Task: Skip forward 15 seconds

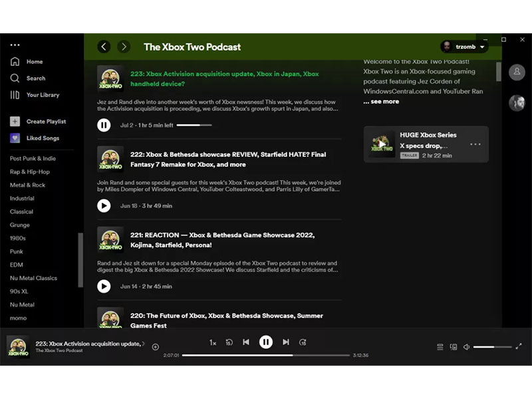Action: pyautogui.click(x=303, y=342)
